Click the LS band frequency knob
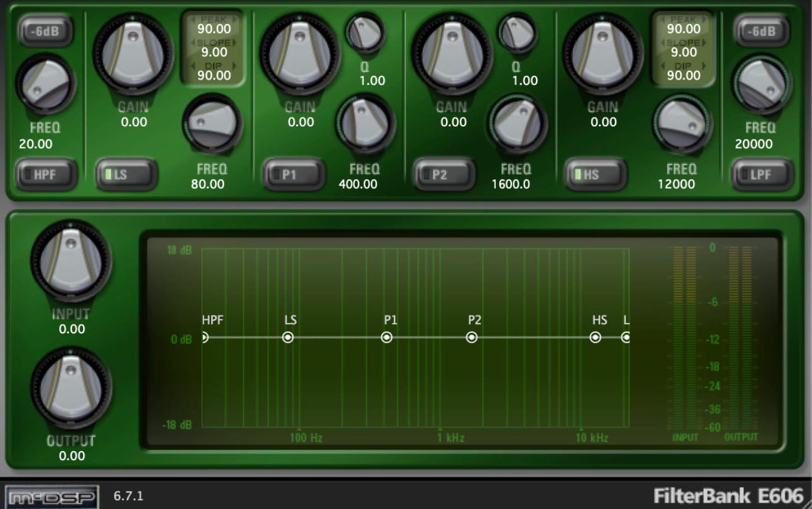The width and height of the screenshot is (812, 509). 212,124
